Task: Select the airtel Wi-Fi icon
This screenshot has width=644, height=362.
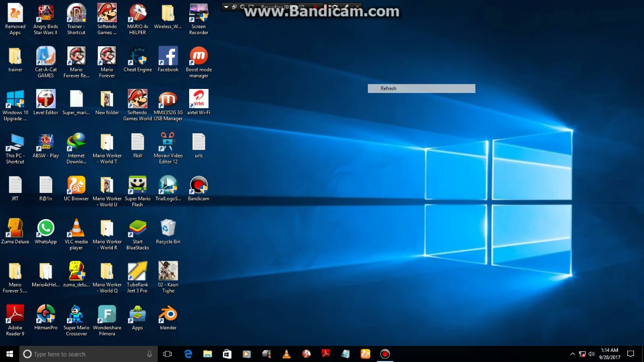Action: 199,104
